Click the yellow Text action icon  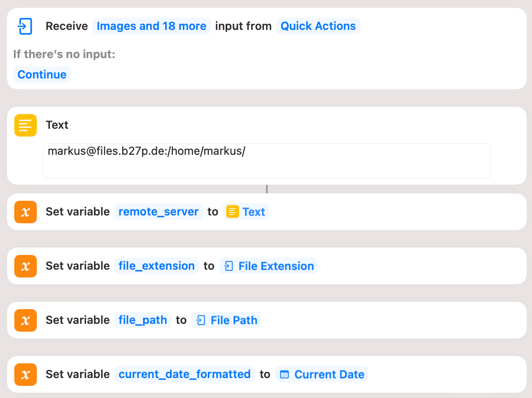pyautogui.click(x=25, y=125)
